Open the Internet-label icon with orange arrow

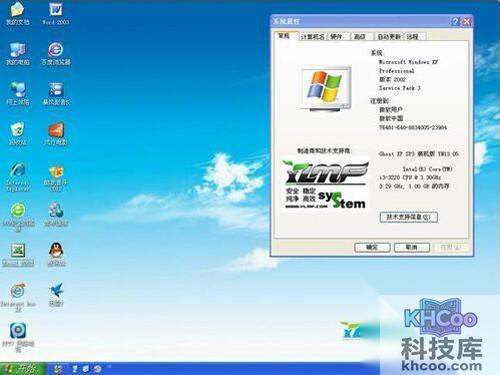point(18,297)
